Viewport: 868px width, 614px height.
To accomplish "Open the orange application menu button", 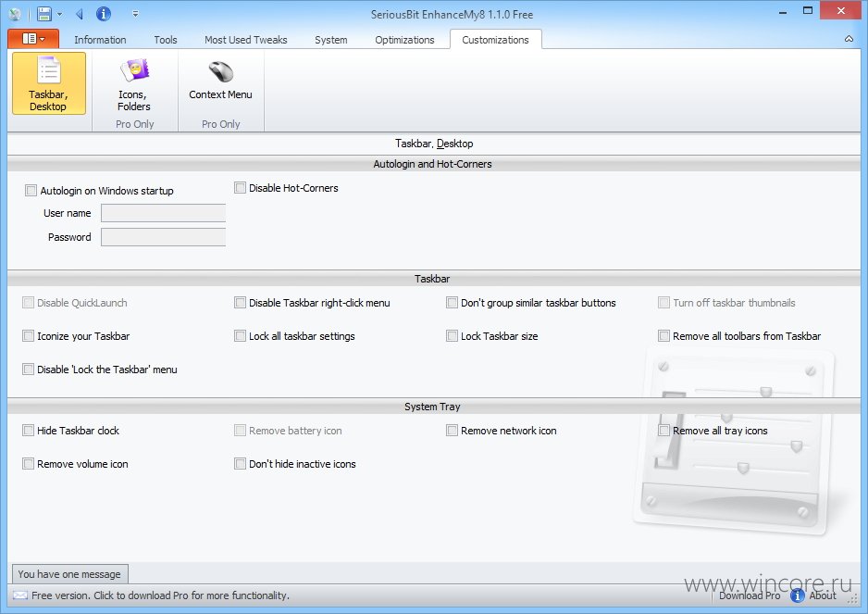I will click(33, 39).
